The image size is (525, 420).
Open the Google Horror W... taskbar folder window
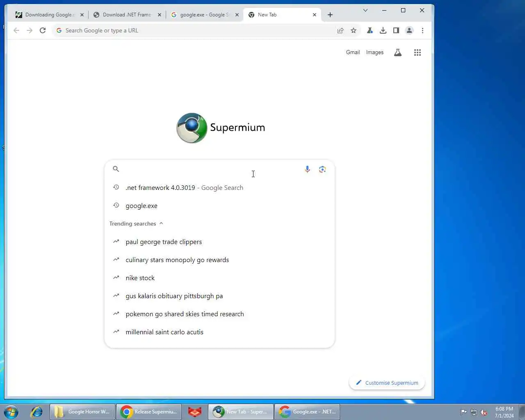point(82,412)
